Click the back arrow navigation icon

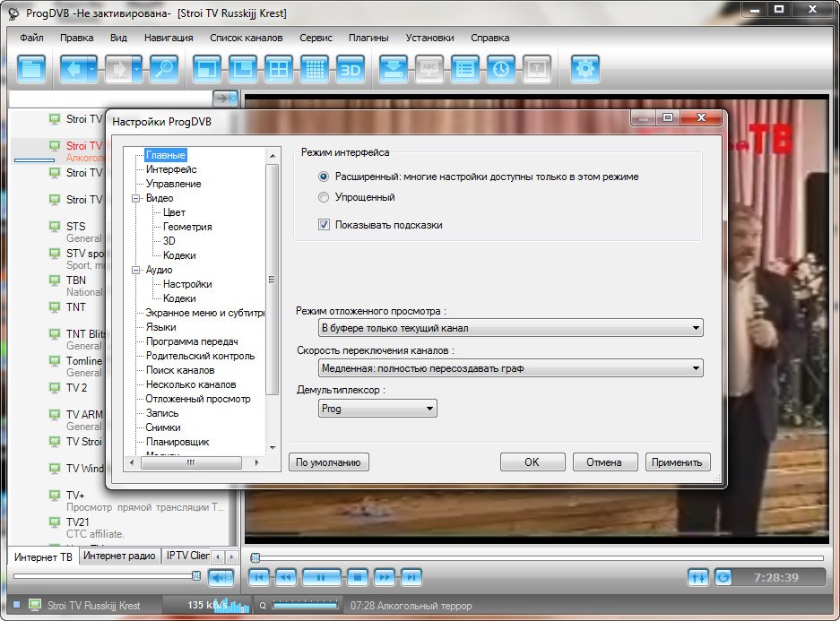coord(74,69)
